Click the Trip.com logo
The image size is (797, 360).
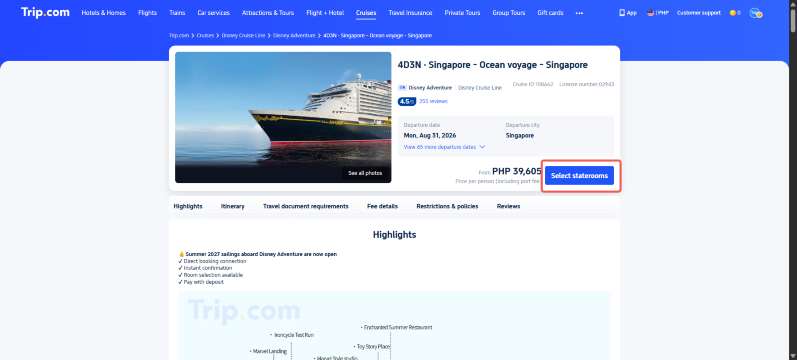[x=45, y=13]
